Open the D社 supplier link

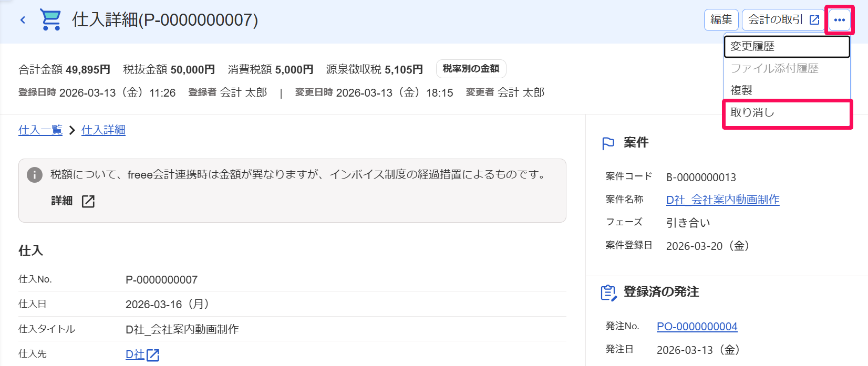135,354
